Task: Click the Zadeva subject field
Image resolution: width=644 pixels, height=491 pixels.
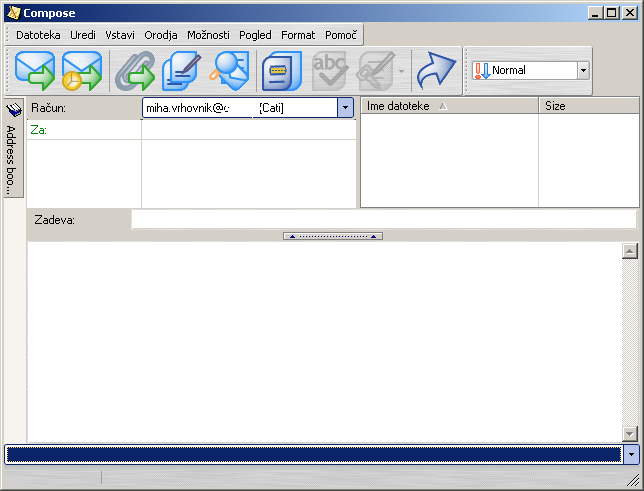Action: (383, 220)
